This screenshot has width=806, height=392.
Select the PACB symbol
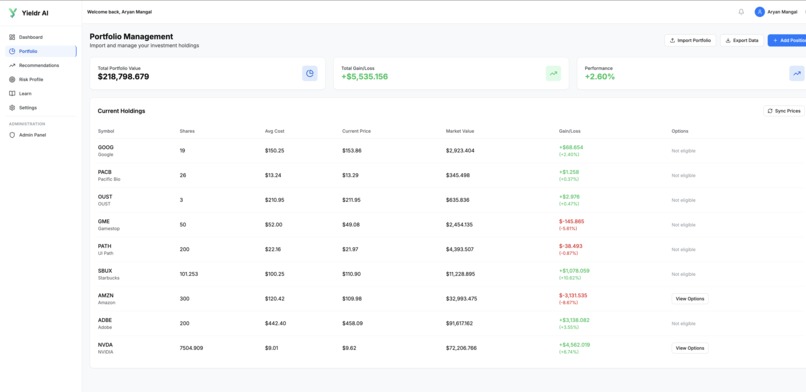coord(104,172)
